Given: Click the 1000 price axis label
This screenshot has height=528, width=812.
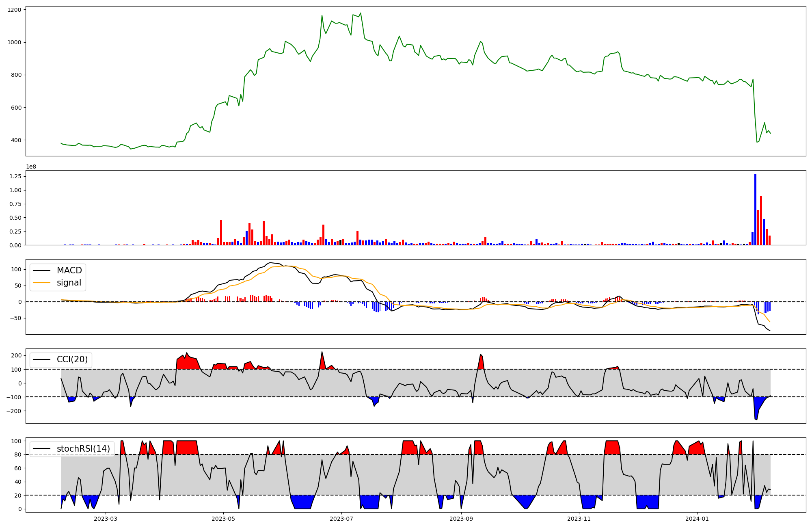Looking at the screenshot, I should click(15, 42).
